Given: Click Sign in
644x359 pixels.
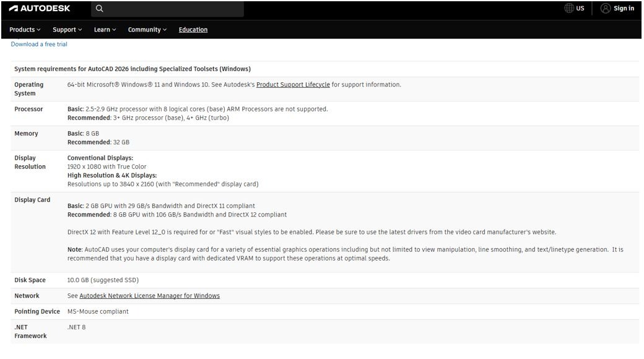Looking at the screenshot, I should point(624,8).
